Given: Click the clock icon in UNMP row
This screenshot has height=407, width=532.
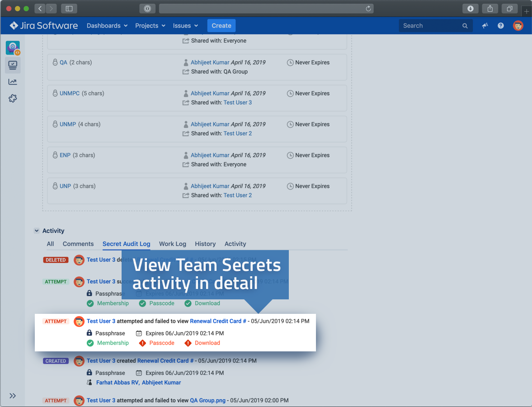Looking at the screenshot, I should (290, 124).
